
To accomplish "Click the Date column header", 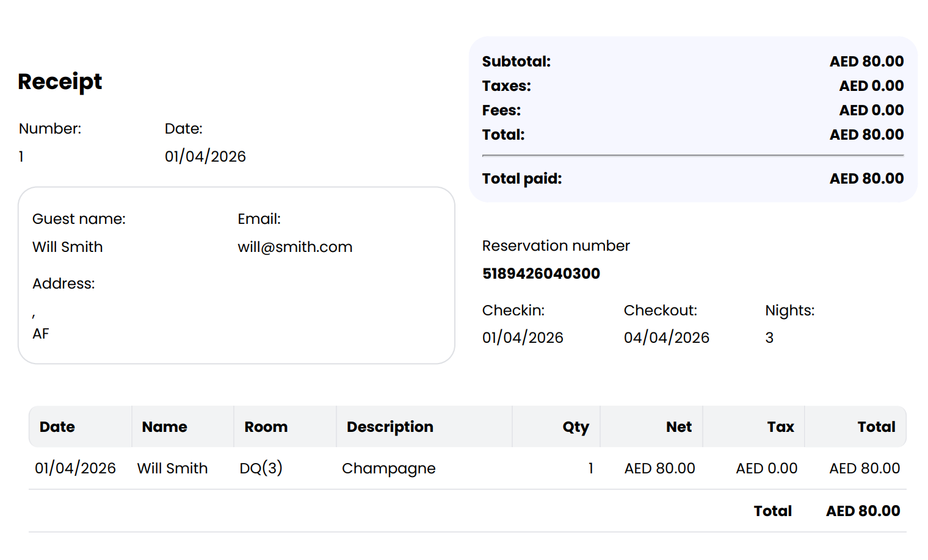I will [x=57, y=427].
